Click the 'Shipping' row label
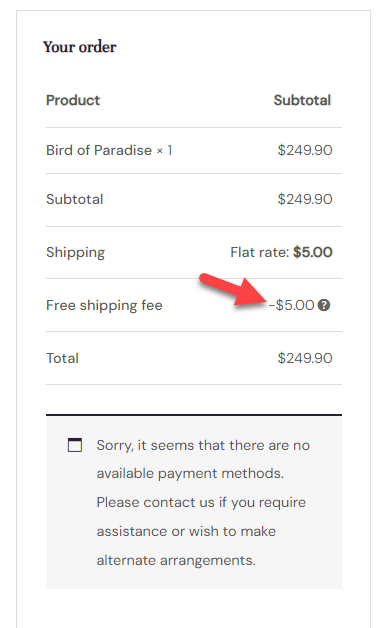The height and width of the screenshot is (628, 389). (75, 253)
